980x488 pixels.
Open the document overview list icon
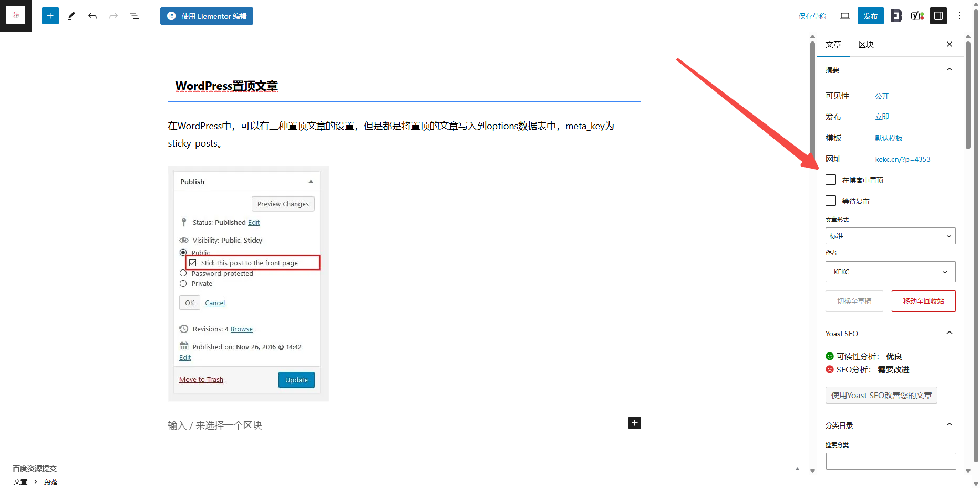[135, 16]
